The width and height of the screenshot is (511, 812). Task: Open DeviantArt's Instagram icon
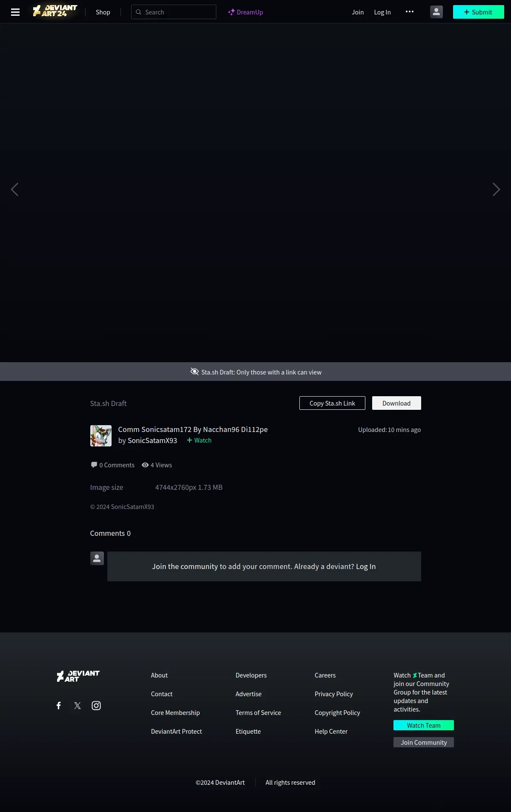[x=96, y=706]
